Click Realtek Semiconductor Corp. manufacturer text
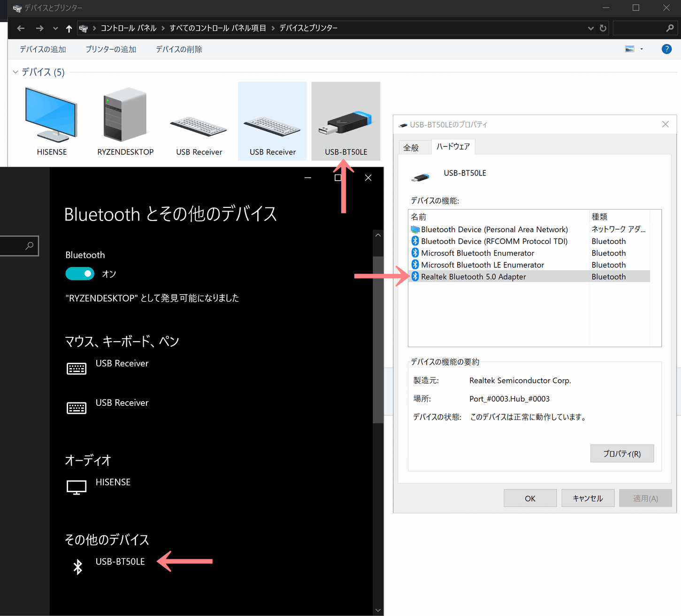The height and width of the screenshot is (616, 681). point(520,380)
